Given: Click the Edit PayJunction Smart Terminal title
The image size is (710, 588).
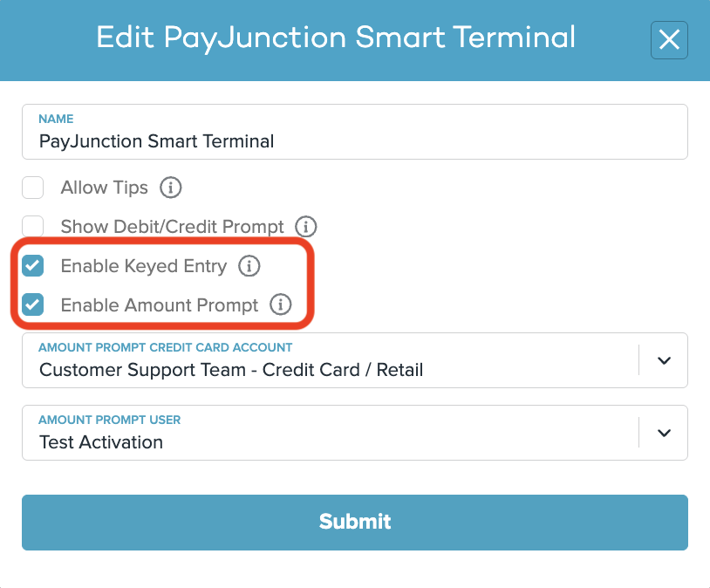Looking at the screenshot, I should pyautogui.click(x=336, y=38).
